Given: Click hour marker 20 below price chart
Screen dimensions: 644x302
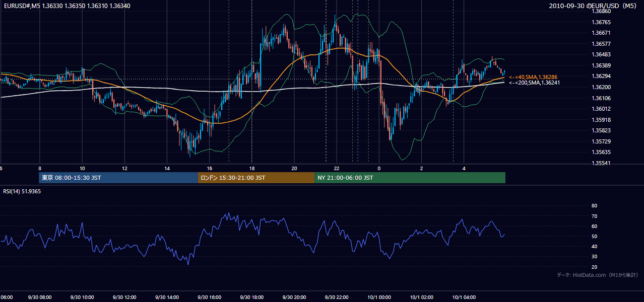Looking at the screenshot, I should tap(294, 169).
